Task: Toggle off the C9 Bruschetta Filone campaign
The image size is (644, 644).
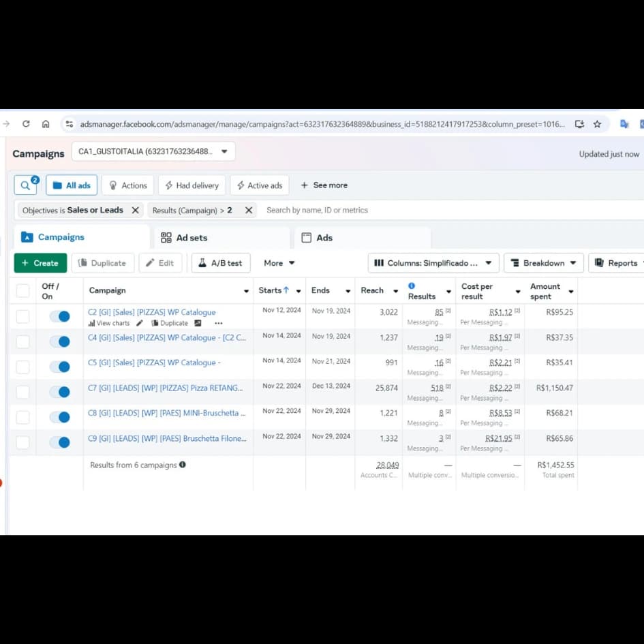Action: point(60,442)
